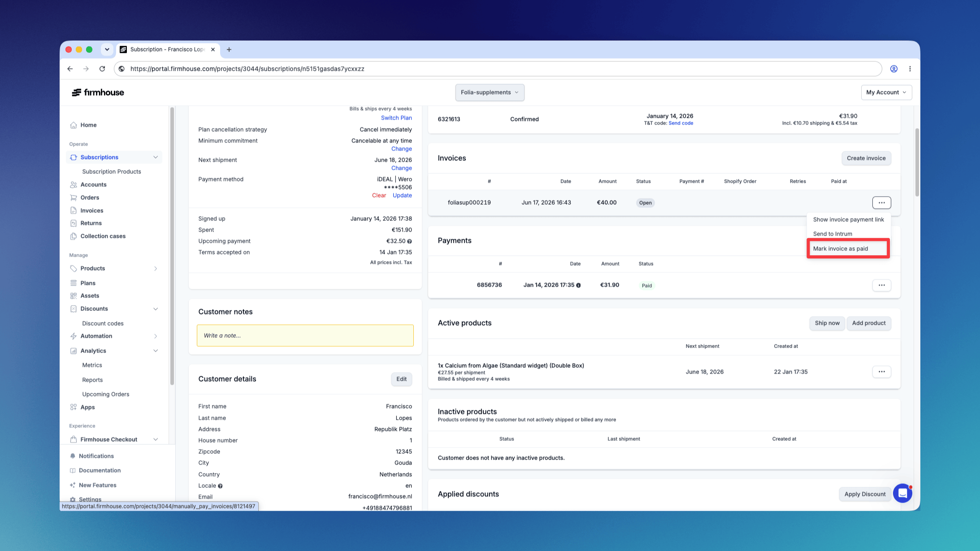Open the My Account dropdown
980x551 pixels.
click(x=886, y=92)
